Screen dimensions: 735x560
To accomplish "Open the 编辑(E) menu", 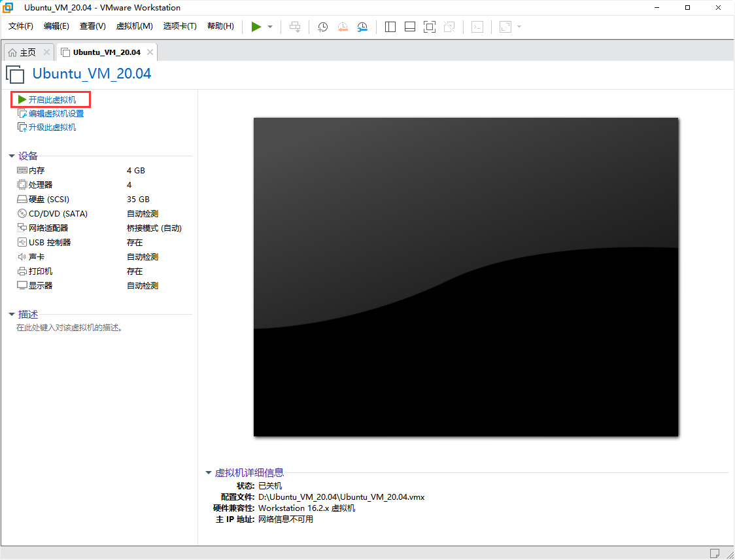I will [56, 26].
